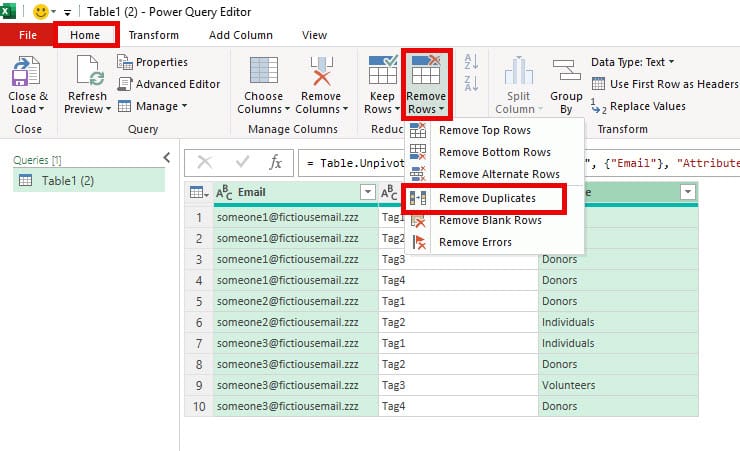Viewport: 740px width, 451px height.
Task: Click the smiley feedback icon
Action: (x=41, y=11)
